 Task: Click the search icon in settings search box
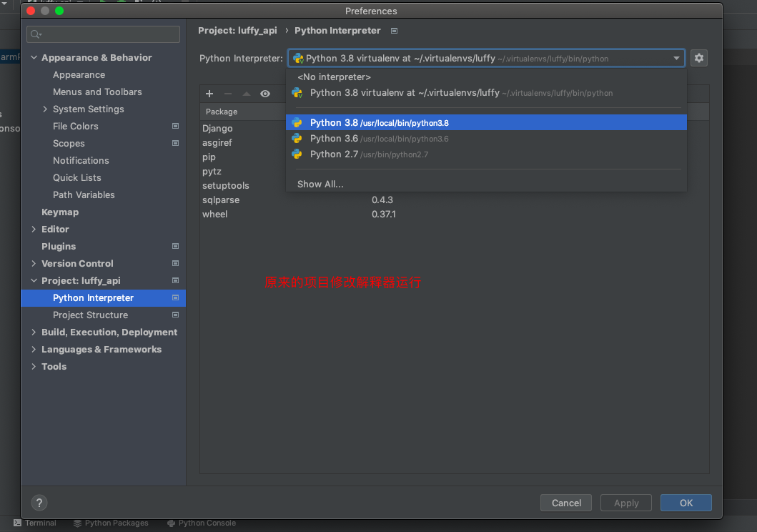(x=36, y=34)
